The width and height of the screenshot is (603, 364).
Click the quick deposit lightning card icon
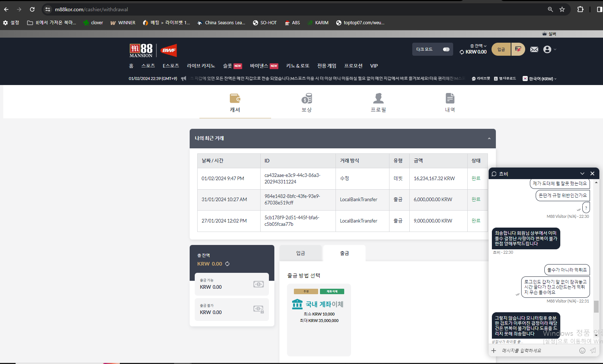[x=518, y=49]
